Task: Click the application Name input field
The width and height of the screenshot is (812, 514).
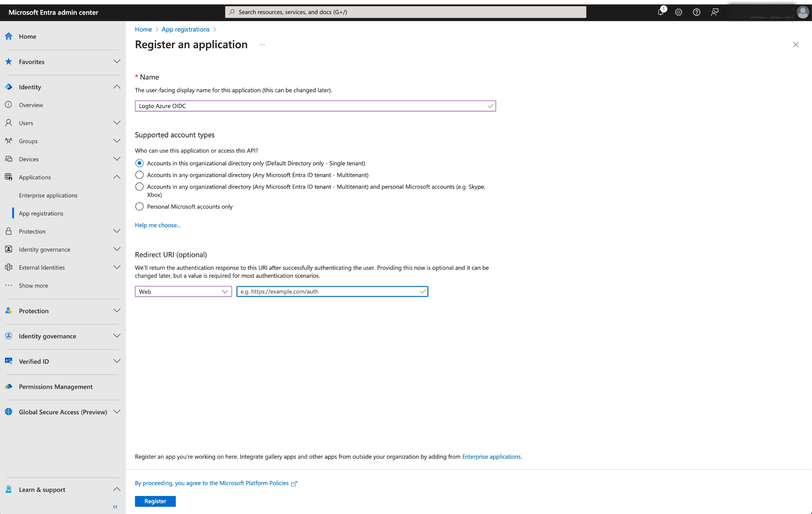Action: point(315,106)
